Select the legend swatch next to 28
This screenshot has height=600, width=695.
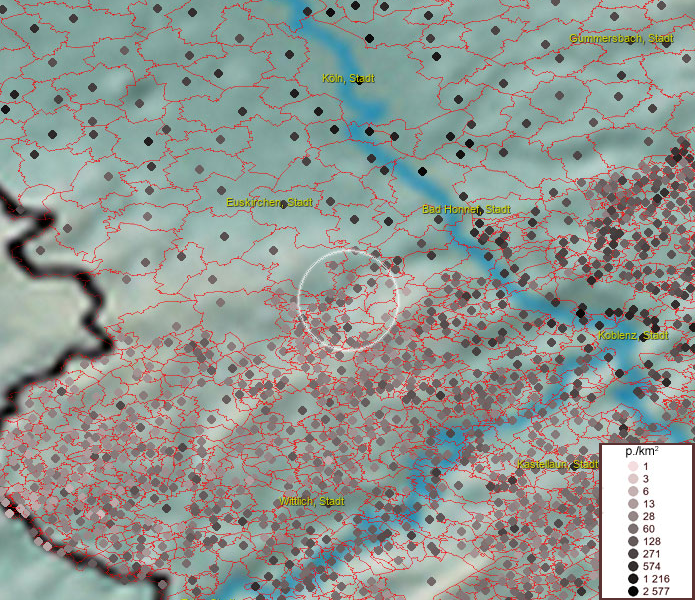633,516
